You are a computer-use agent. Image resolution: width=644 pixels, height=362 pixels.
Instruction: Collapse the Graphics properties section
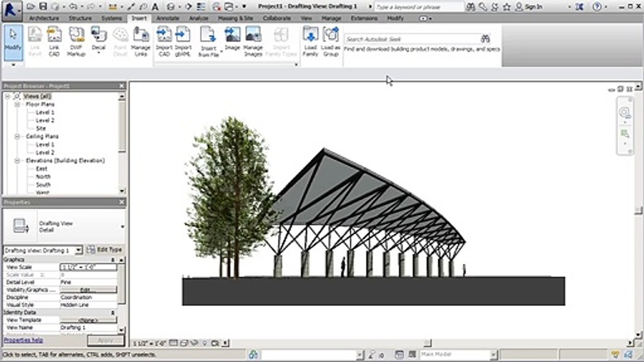click(x=113, y=259)
